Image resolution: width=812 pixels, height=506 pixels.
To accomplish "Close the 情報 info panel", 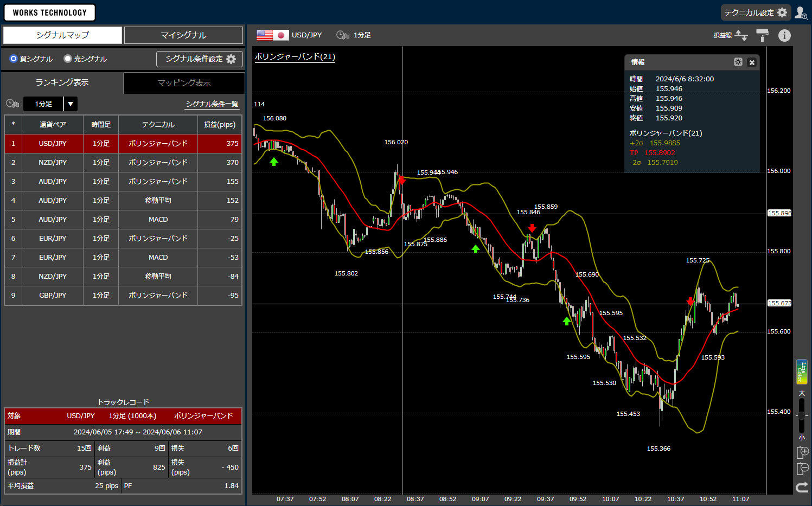I will point(752,62).
